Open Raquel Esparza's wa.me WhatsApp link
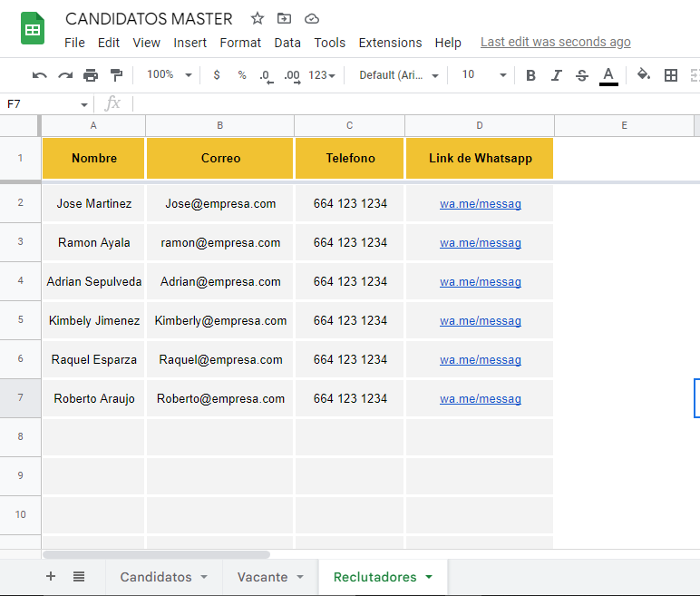The width and height of the screenshot is (700, 596). pyautogui.click(x=481, y=359)
